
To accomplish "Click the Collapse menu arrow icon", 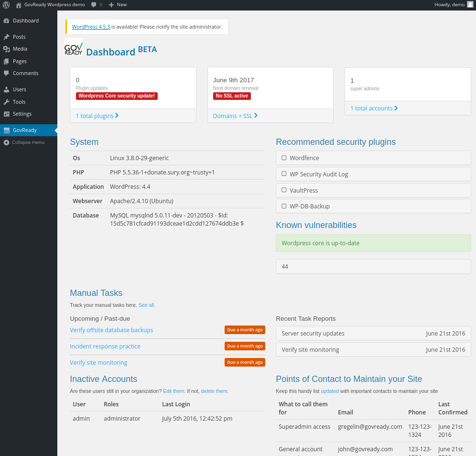I will (x=6, y=142).
